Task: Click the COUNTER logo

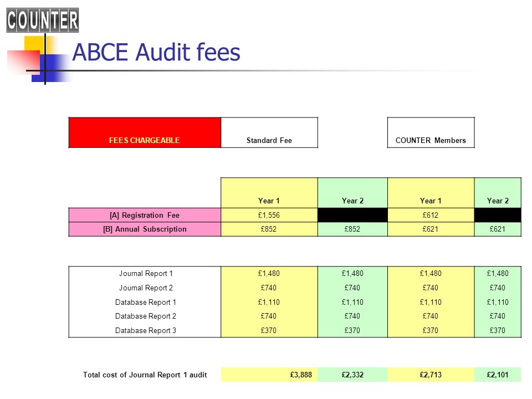Action: 43,21
